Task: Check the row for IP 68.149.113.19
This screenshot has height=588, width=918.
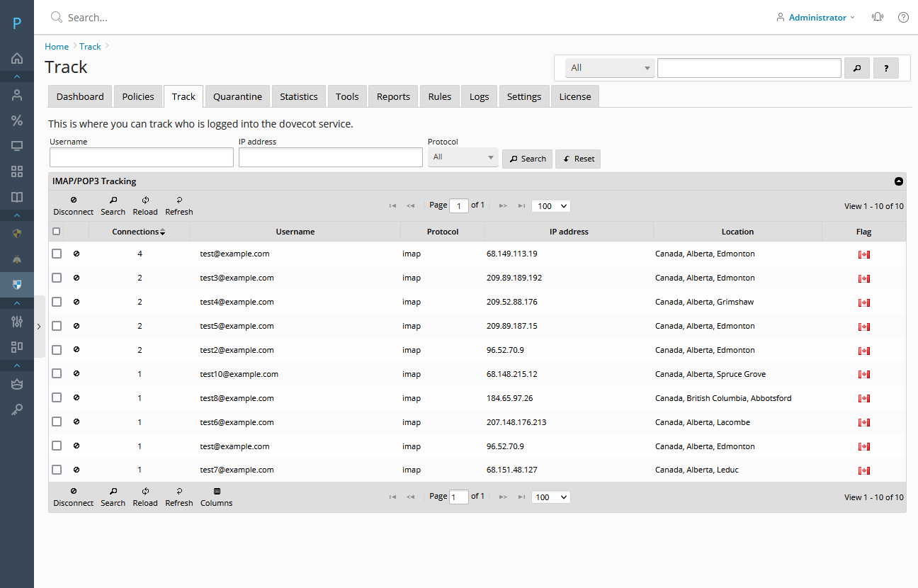Action: pyautogui.click(x=57, y=254)
